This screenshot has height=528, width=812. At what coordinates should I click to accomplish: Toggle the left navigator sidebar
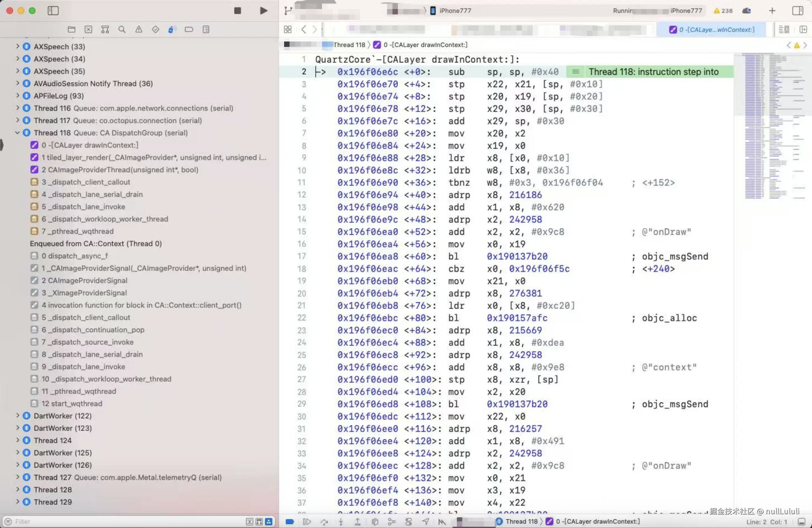pos(53,11)
